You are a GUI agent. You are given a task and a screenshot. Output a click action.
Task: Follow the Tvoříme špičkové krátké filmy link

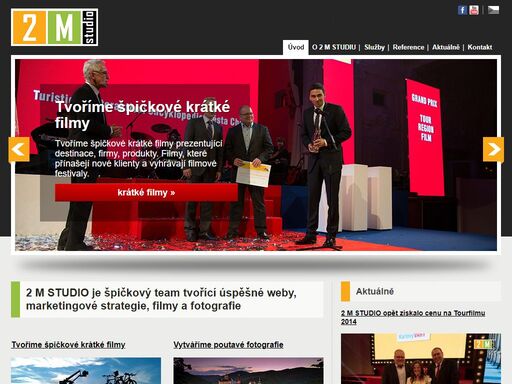68,345
